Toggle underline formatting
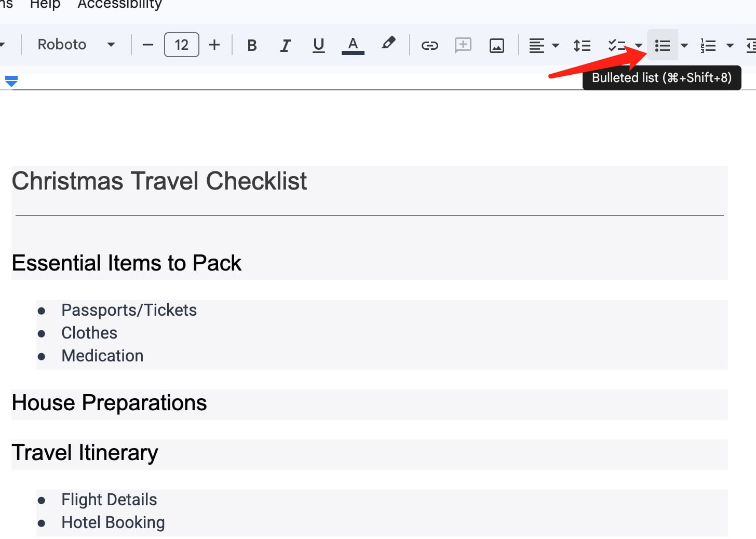The image size is (756, 539). coord(319,45)
